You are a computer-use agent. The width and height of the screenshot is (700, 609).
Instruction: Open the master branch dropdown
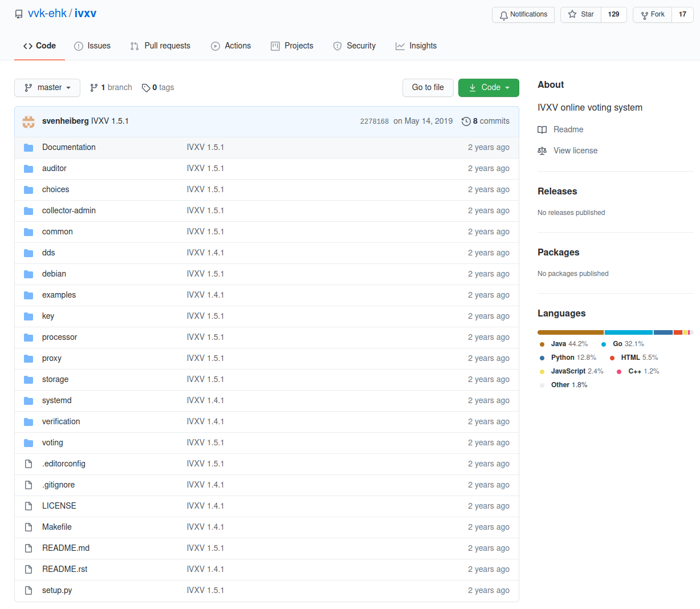[47, 88]
